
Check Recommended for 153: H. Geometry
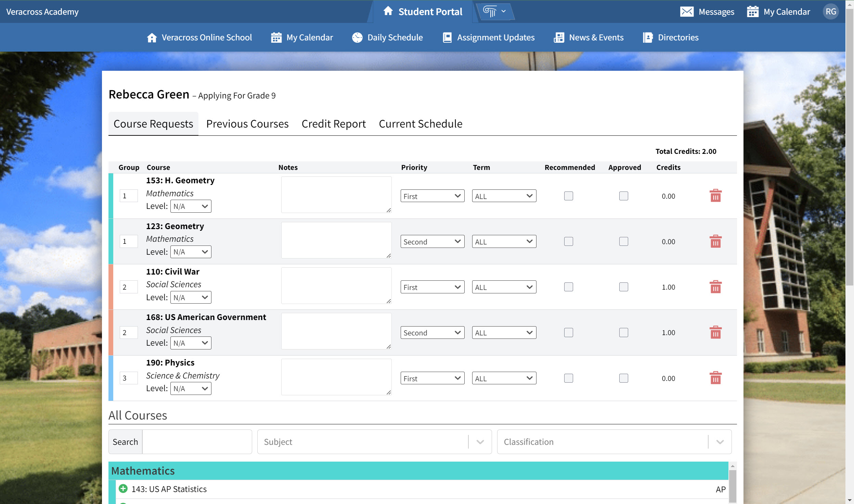568,196
